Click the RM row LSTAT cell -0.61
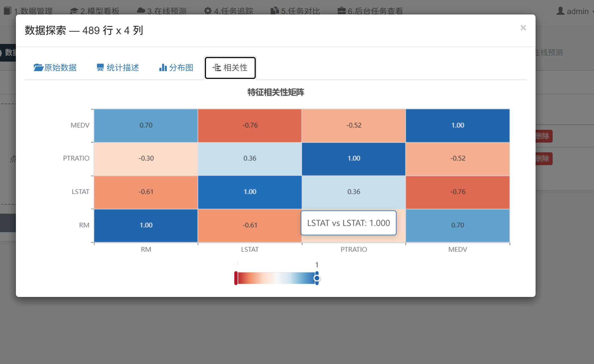594x364 pixels. (250, 225)
